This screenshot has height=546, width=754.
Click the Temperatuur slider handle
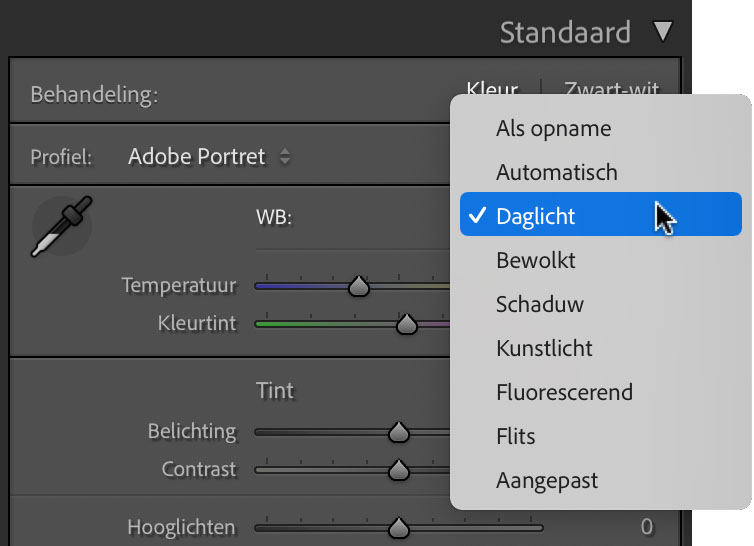tap(359, 286)
